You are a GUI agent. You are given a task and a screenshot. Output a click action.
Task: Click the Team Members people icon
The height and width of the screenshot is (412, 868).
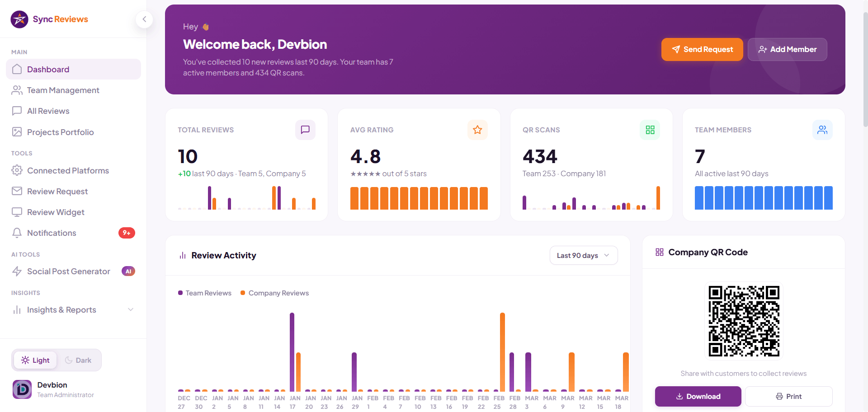822,130
